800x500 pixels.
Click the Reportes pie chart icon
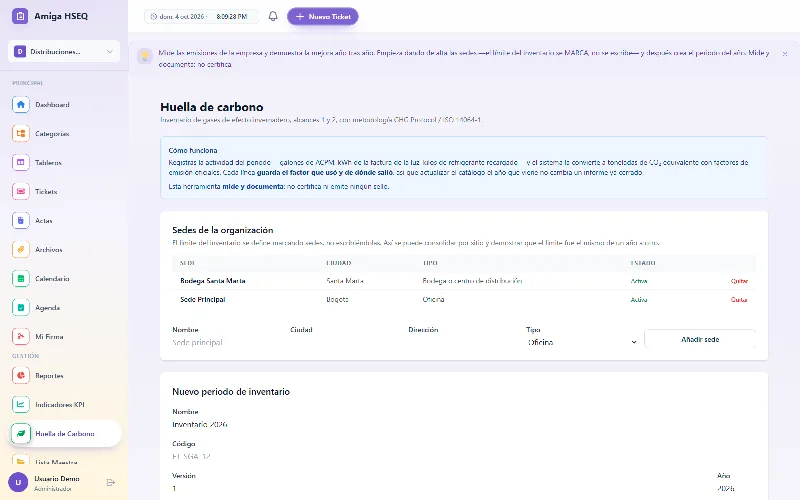(x=20, y=376)
